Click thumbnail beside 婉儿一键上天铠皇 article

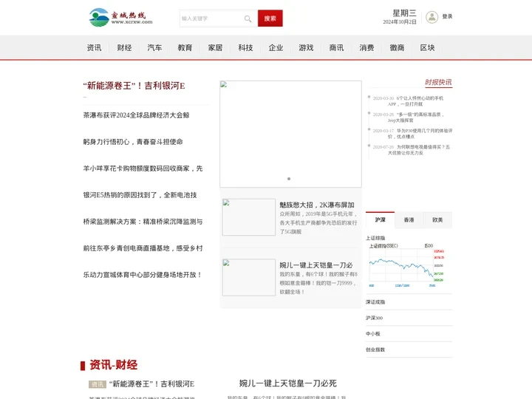click(x=249, y=277)
